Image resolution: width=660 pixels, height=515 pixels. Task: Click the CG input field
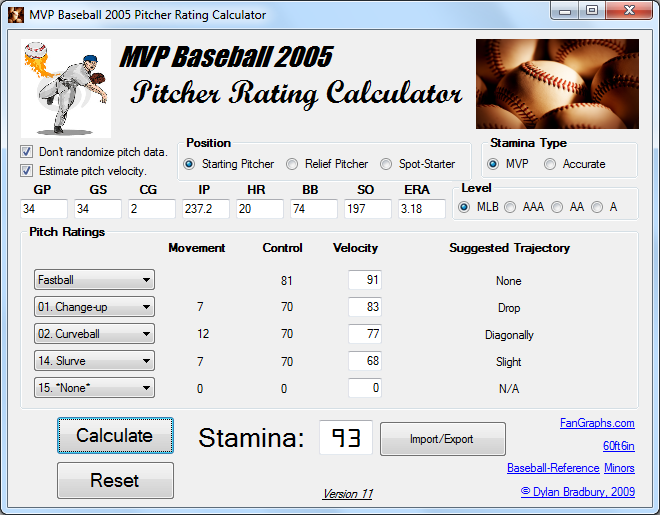[x=152, y=209]
